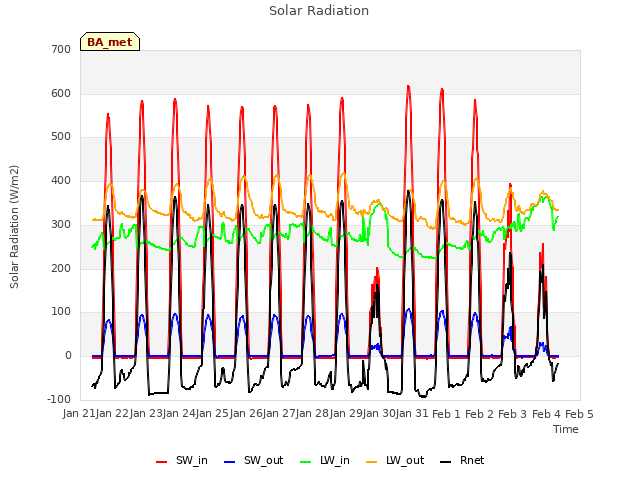Click the Jan 30 x-axis tick label

[380, 413]
